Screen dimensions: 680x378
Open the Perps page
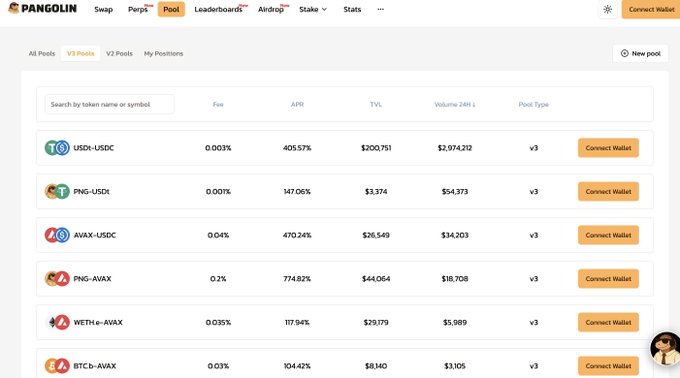[138, 10]
